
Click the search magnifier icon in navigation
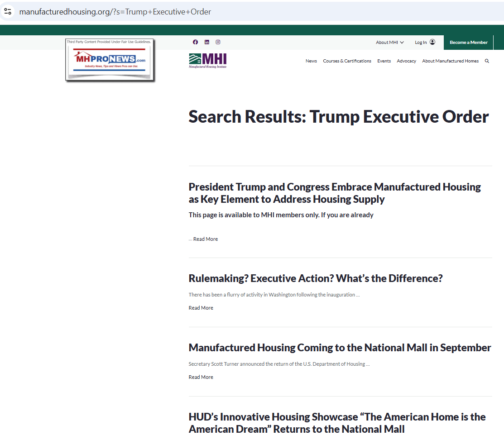click(487, 61)
